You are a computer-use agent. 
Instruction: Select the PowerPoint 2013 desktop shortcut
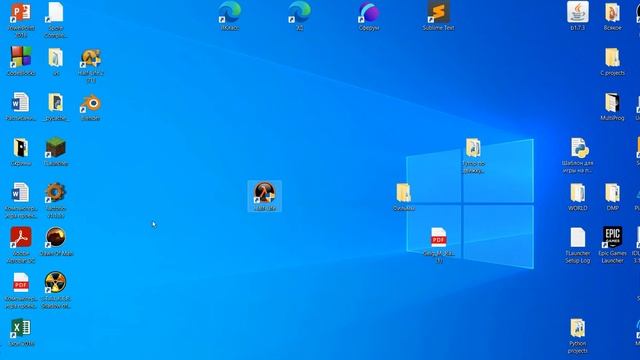coord(21,20)
